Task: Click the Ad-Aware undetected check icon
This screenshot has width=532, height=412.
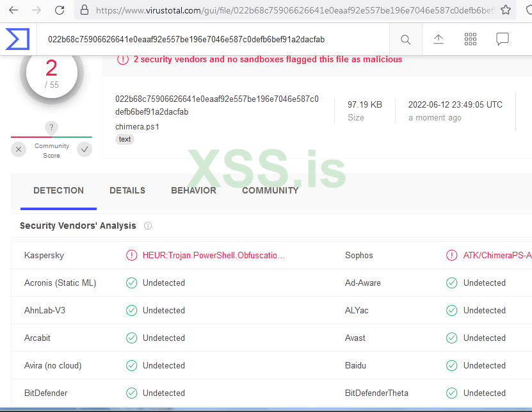Action: click(451, 283)
